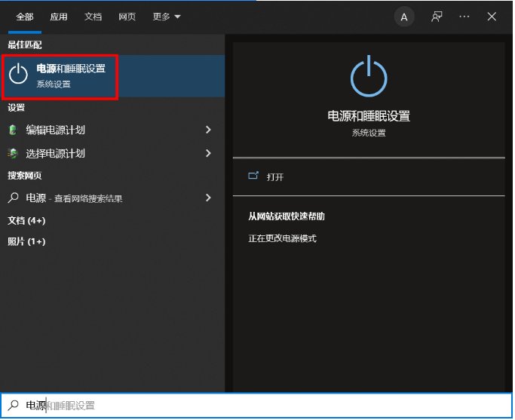Open the 电源和睡眠设置 best match result
The width and height of the screenshot is (515, 420).
click(x=112, y=76)
